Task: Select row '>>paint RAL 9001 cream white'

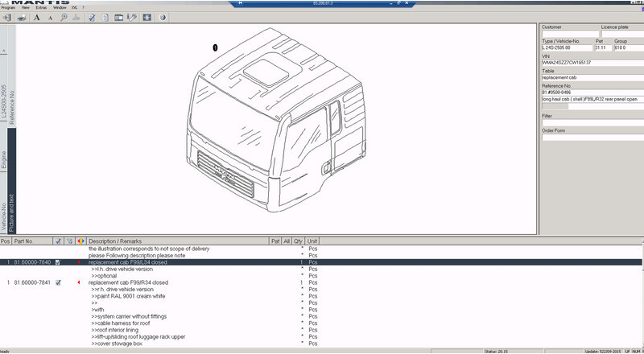Action: [321, 296]
